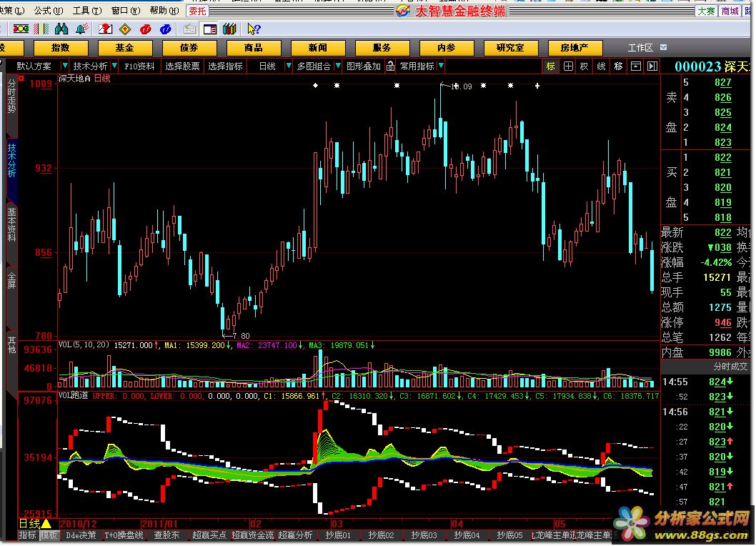Click the red gear icon by chart title
The image size is (756, 546).
click(21, 78)
